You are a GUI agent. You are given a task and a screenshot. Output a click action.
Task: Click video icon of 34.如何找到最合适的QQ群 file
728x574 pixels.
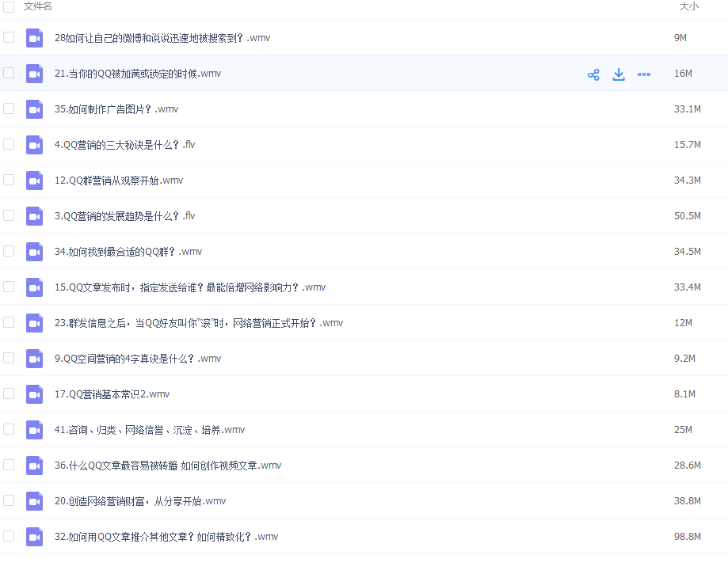[34, 252]
